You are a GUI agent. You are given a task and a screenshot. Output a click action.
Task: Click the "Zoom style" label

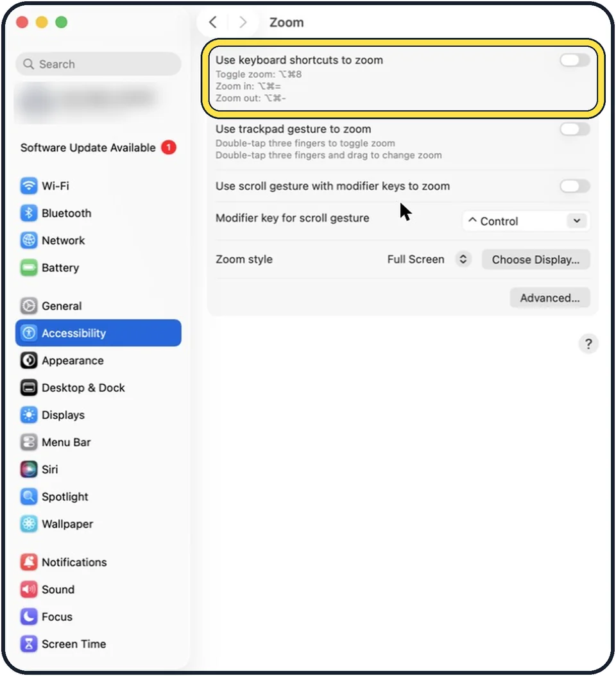(244, 259)
